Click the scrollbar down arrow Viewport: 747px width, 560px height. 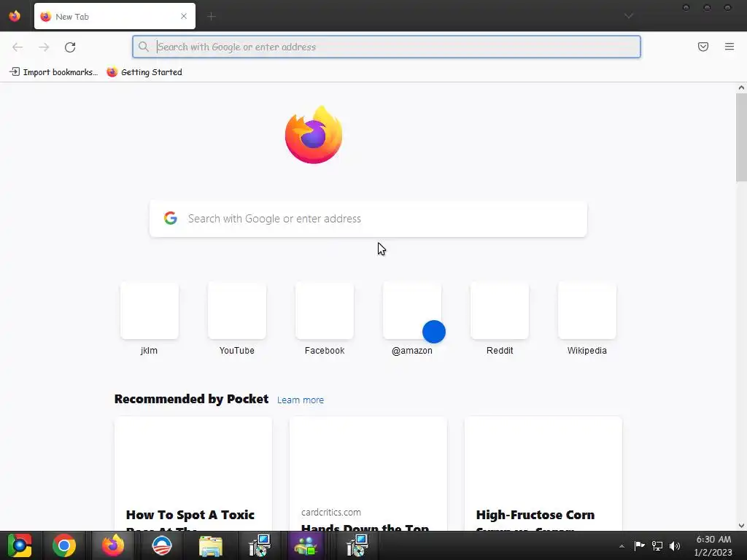click(x=741, y=525)
